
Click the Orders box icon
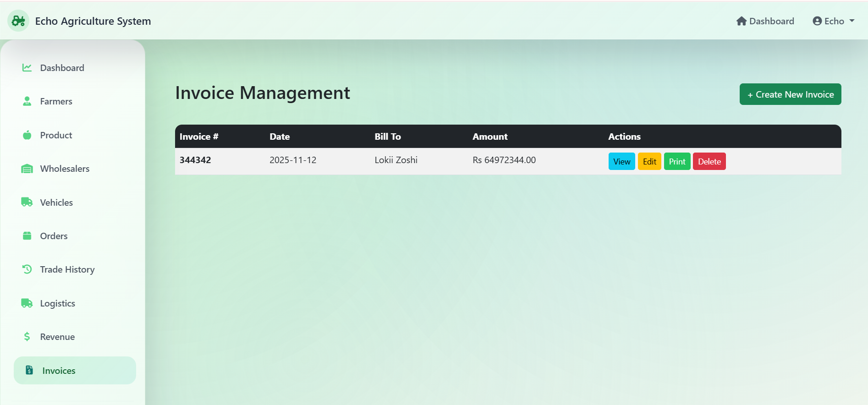point(27,236)
